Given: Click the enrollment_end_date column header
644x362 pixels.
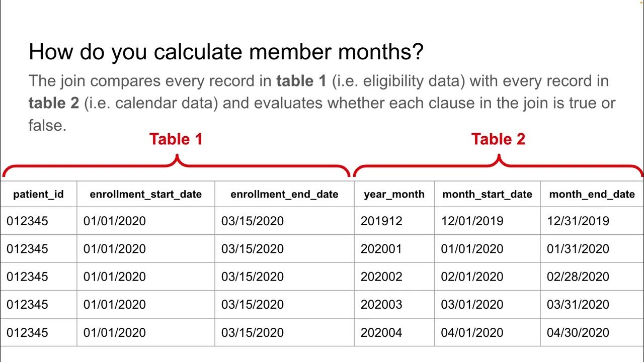Looking at the screenshot, I should point(284,194).
